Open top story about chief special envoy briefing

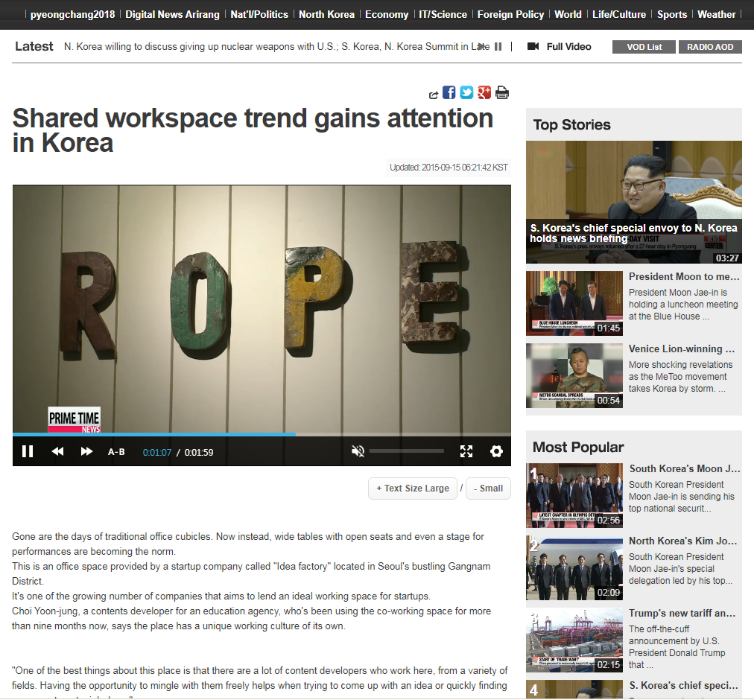coord(634,202)
